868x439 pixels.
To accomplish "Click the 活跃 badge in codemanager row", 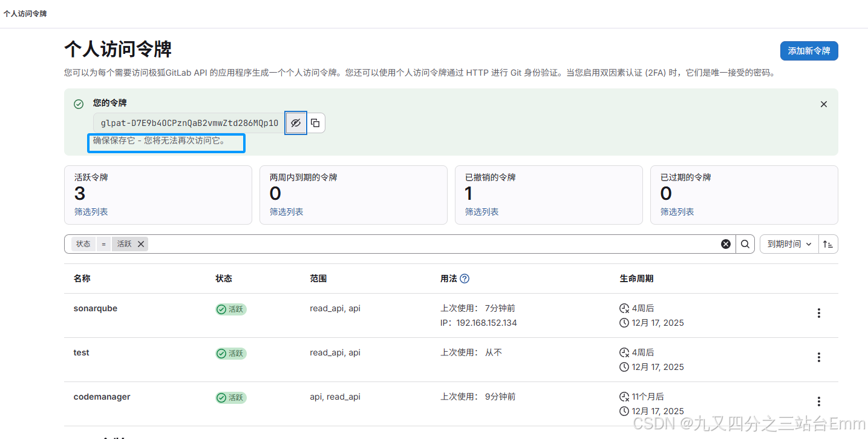I will pos(231,398).
